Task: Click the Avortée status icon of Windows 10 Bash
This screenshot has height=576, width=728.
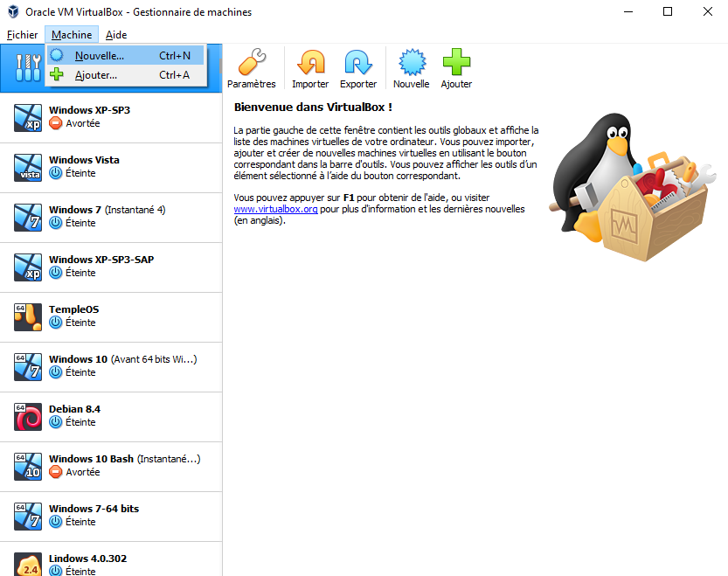Action: (x=56, y=472)
